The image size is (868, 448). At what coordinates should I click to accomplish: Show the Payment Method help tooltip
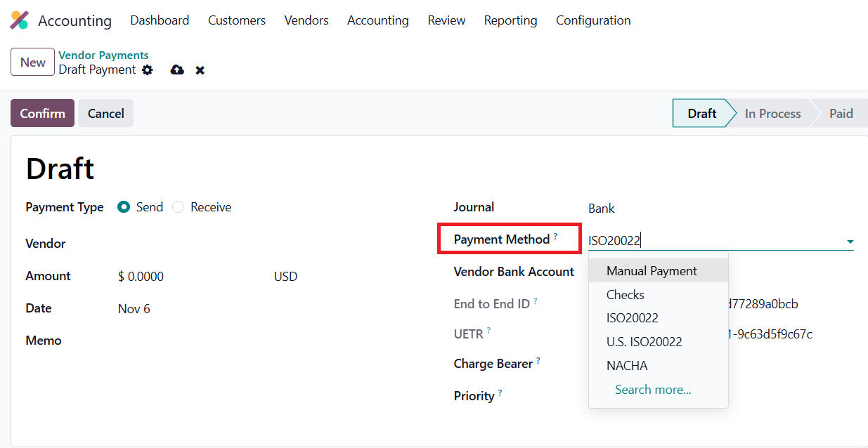pyautogui.click(x=555, y=237)
